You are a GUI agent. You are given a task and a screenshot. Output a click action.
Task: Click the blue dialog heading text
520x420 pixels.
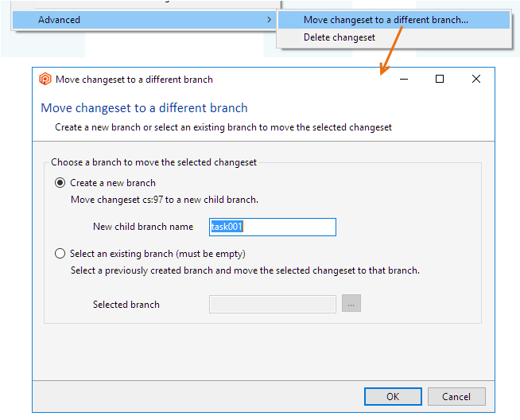tap(144, 108)
